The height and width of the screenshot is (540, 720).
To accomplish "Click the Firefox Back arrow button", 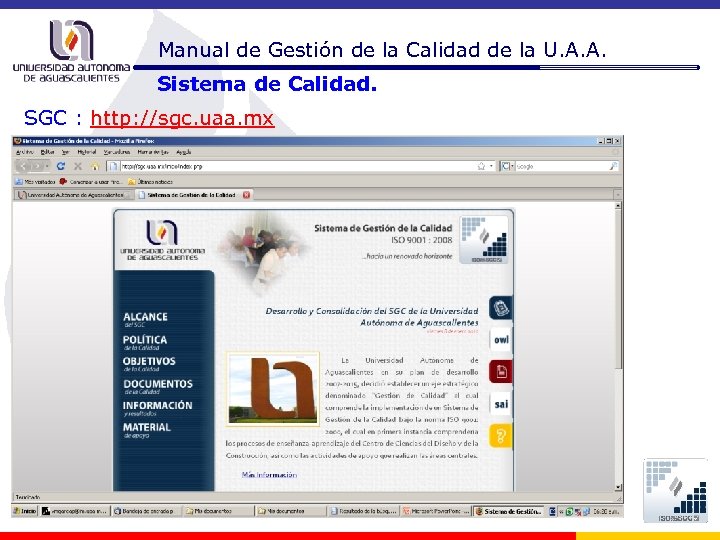I will 24,166.
